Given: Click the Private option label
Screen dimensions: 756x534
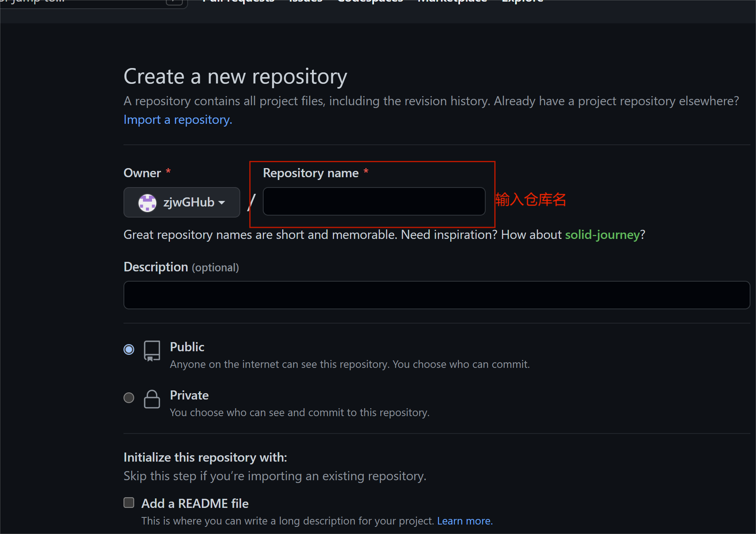Looking at the screenshot, I should pos(189,395).
